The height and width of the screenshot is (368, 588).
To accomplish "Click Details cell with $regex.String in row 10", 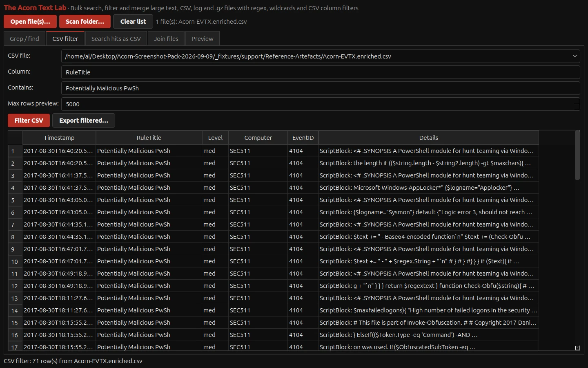I will tap(429, 261).
